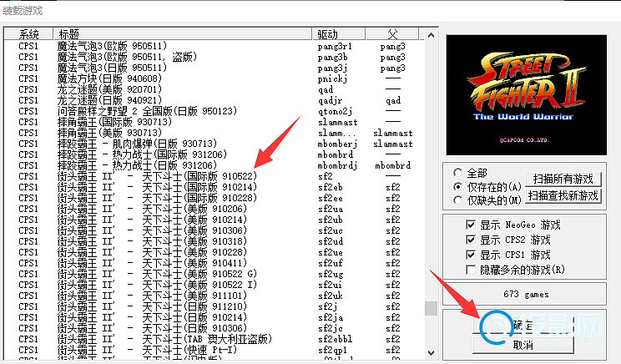Select 街头霸王 II' 天下斗士(国际版 910522) row
This screenshot has width=621, height=364.
pyautogui.click(x=214, y=176)
